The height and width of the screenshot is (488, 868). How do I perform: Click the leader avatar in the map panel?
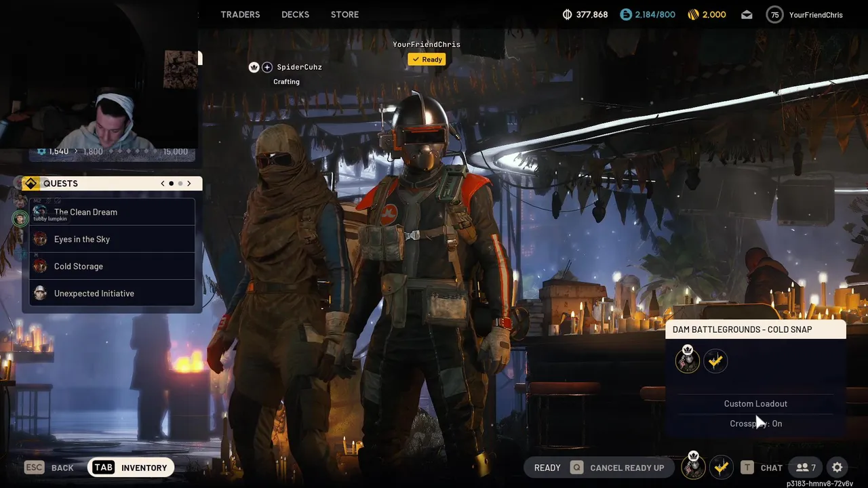point(688,360)
